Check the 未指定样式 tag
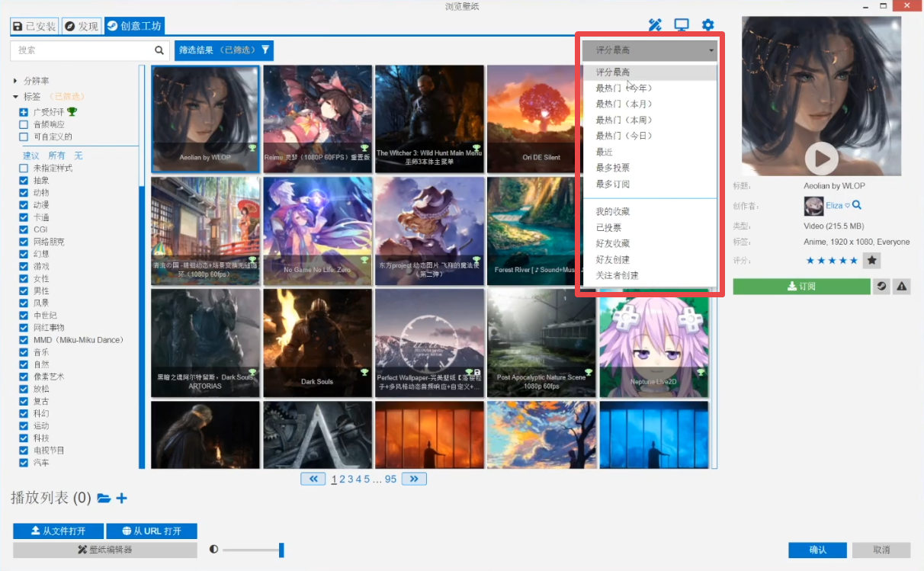This screenshot has width=924, height=571. pyautogui.click(x=24, y=168)
